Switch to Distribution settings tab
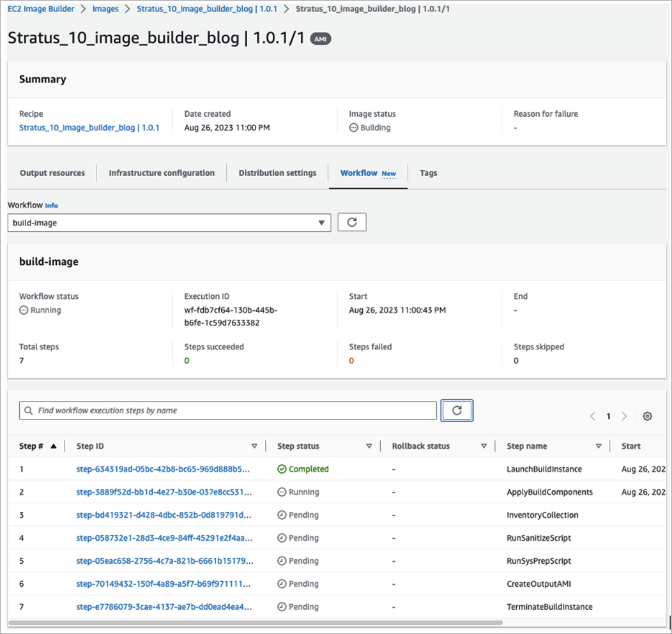The width and height of the screenshot is (672, 634). pyautogui.click(x=277, y=173)
